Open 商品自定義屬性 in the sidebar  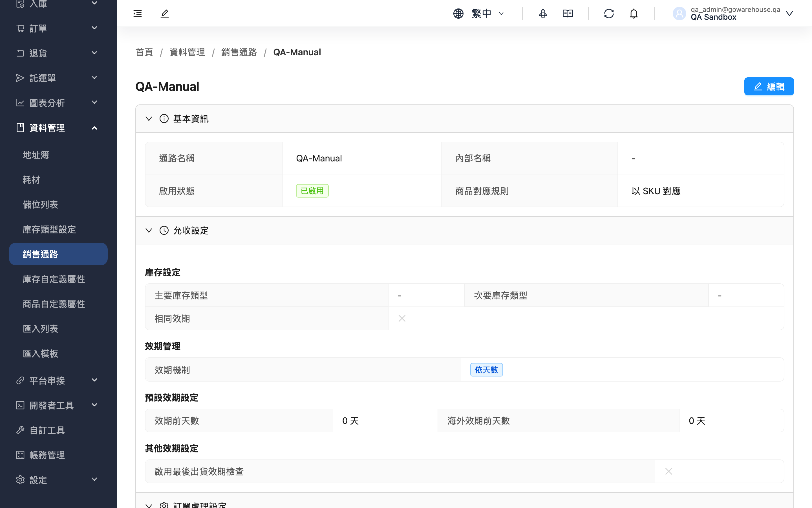pos(58,304)
